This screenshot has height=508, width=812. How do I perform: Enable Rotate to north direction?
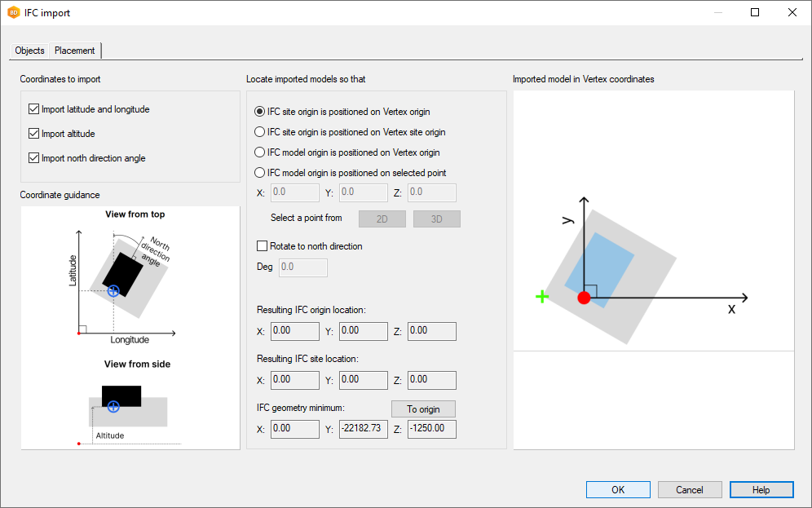263,245
